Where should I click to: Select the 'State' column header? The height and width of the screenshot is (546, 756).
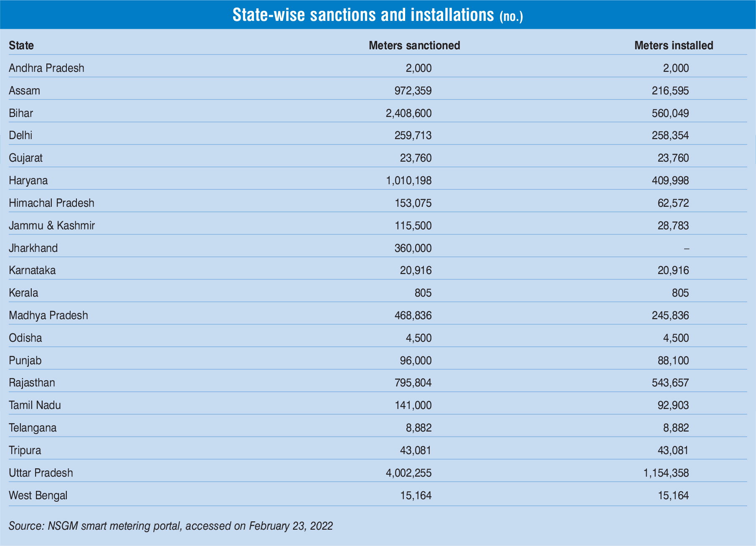click(21, 46)
